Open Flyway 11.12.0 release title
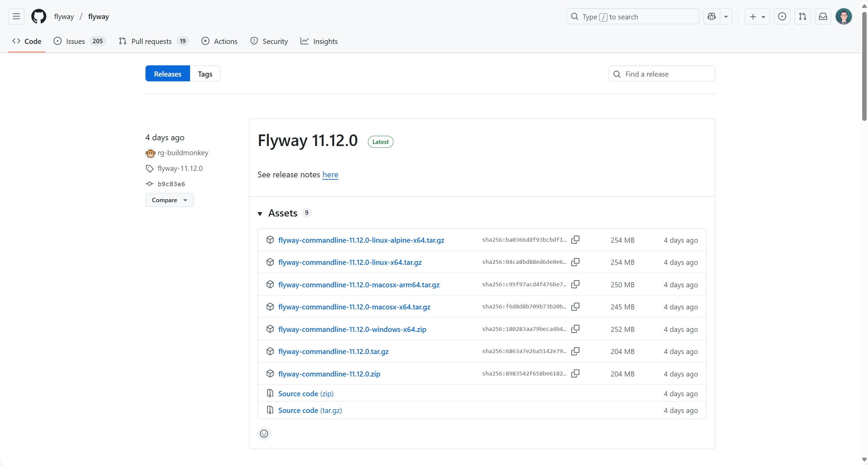The image size is (868, 465). point(308,140)
